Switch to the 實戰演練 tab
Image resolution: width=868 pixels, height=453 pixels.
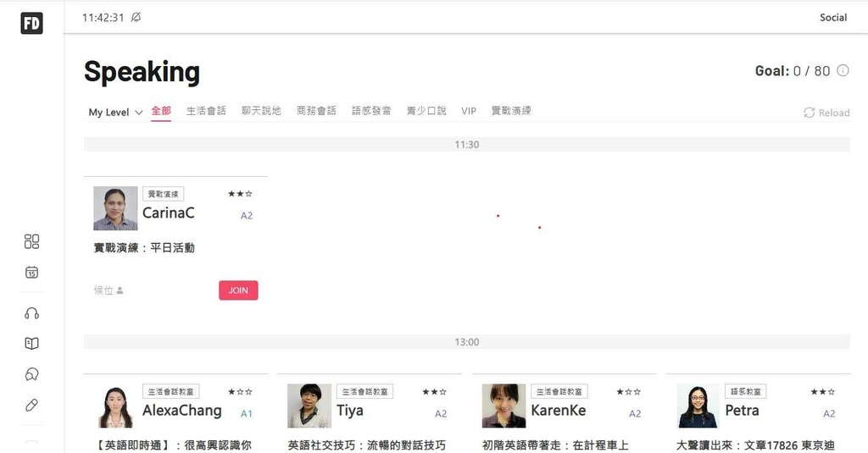[x=511, y=111]
